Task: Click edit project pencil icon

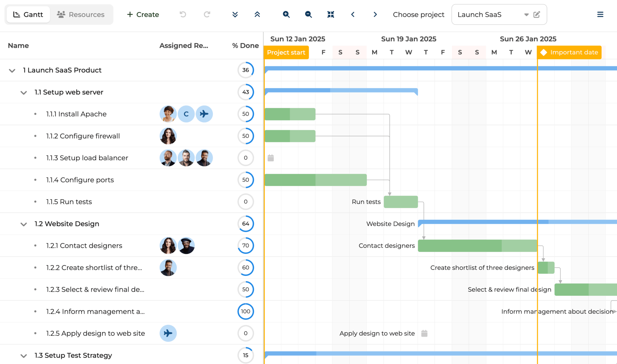Action: coord(537,14)
